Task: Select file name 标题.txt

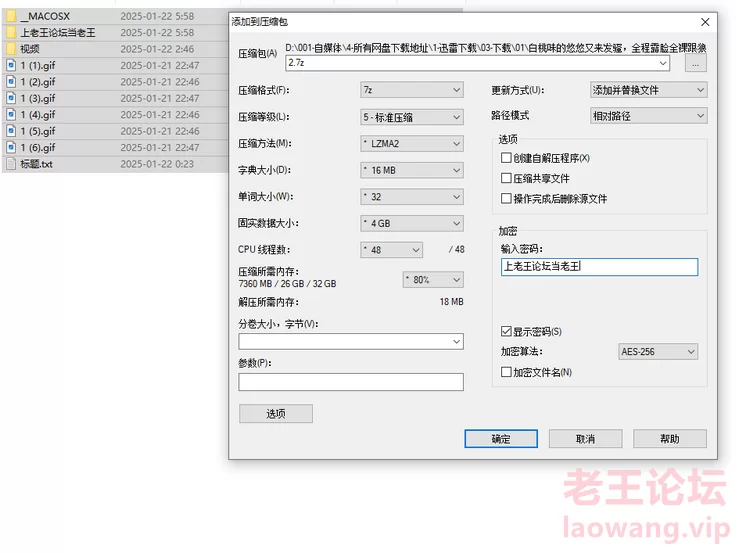Action: click(x=36, y=164)
